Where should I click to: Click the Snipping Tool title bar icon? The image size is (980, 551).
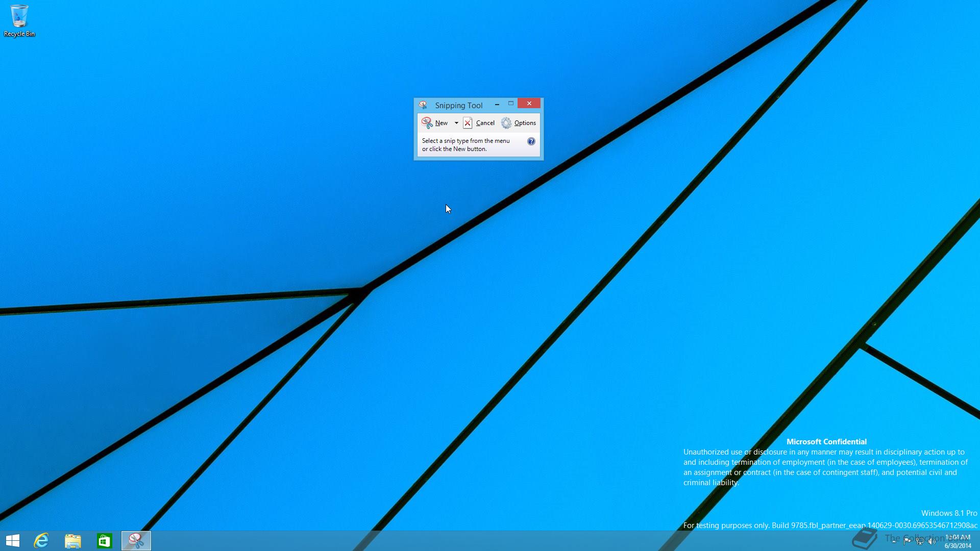tap(423, 105)
